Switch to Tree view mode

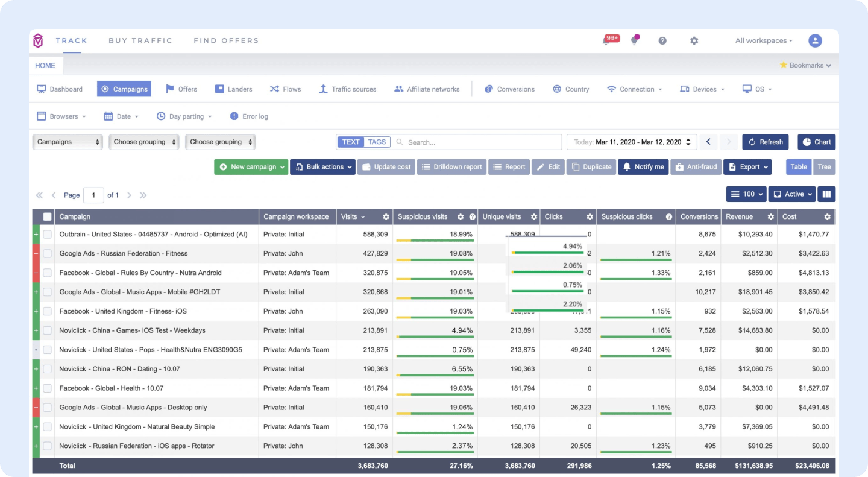(x=825, y=166)
